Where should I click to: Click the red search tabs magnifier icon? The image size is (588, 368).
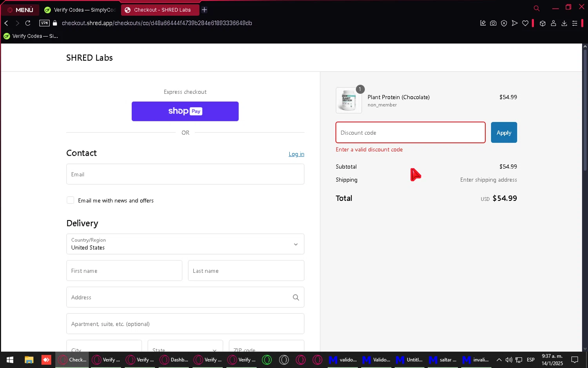click(x=537, y=8)
